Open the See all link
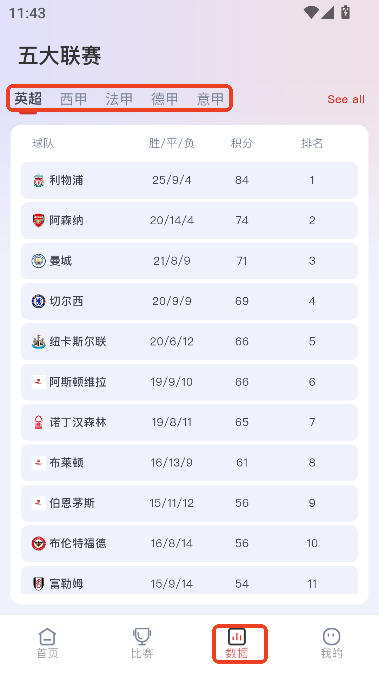 point(346,99)
